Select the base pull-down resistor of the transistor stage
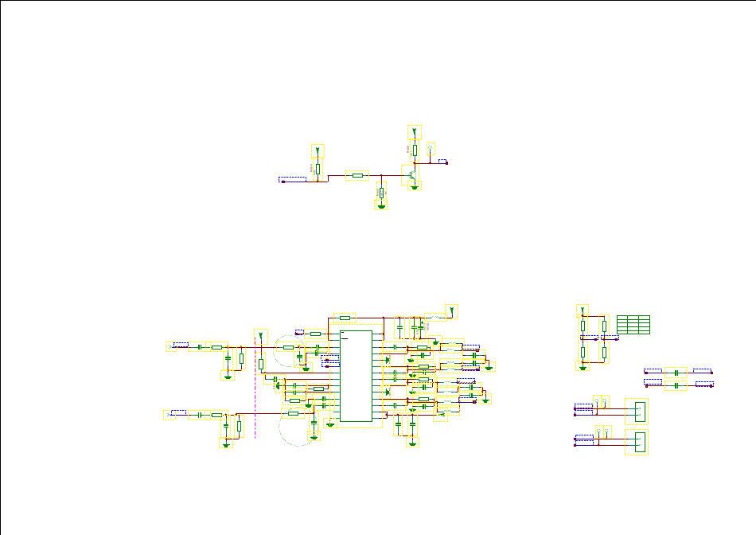The height and width of the screenshot is (535, 756). [381, 193]
